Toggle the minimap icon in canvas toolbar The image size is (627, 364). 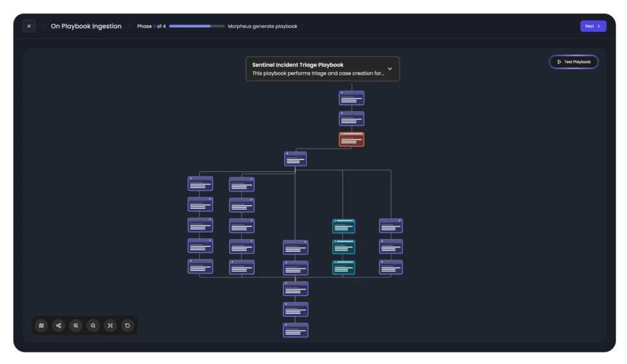(41, 325)
